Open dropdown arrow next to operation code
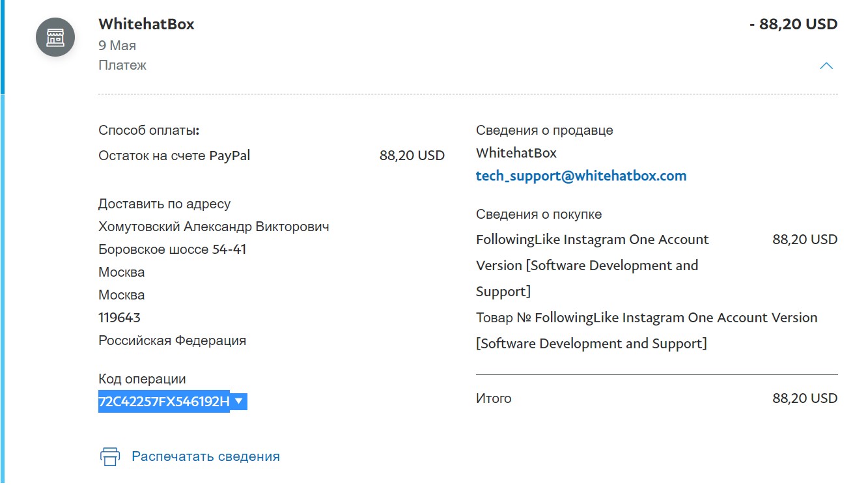The image size is (868, 485). [239, 401]
